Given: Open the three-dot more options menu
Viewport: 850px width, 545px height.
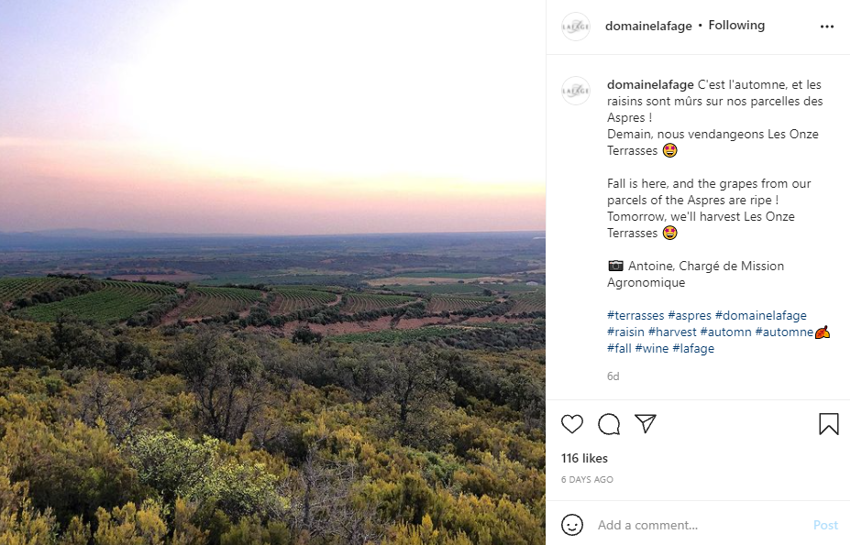Looking at the screenshot, I should [827, 27].
